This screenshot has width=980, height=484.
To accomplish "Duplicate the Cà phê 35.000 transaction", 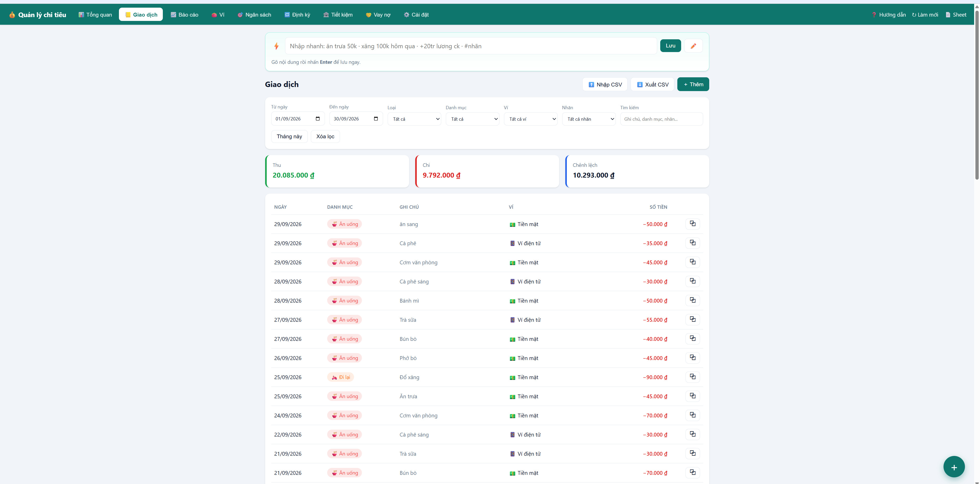I will (x=692, y=243).
